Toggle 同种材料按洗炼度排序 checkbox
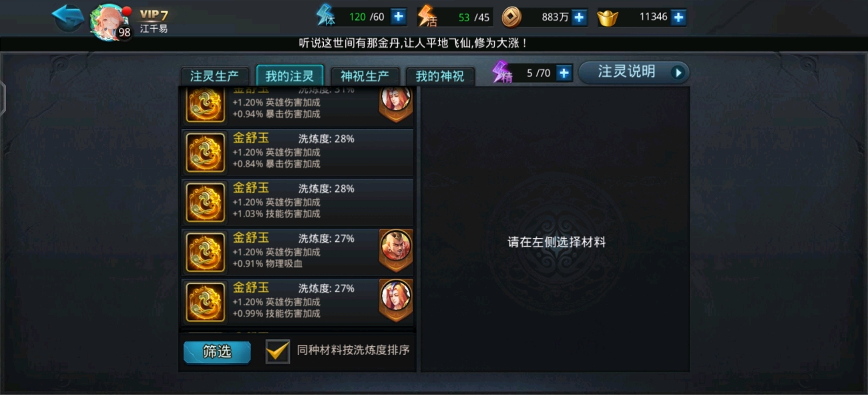Screen dimensions: 868x395 click(278, 351)
